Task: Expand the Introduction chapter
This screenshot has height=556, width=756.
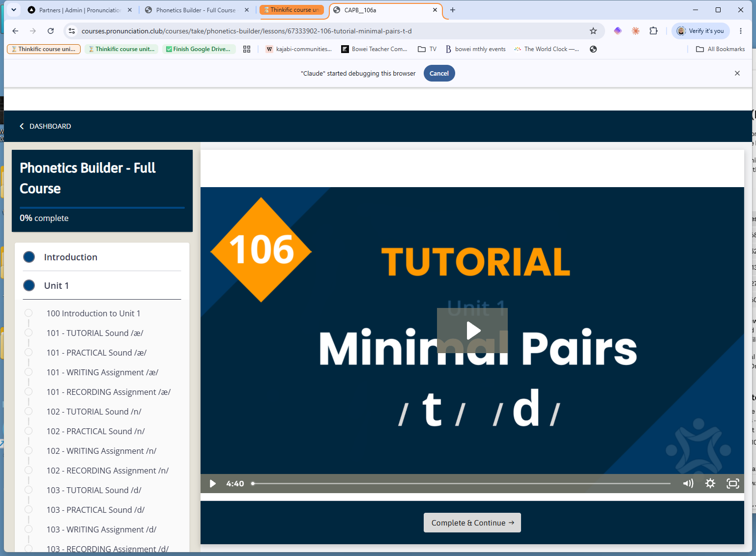Action: (102, 257)
